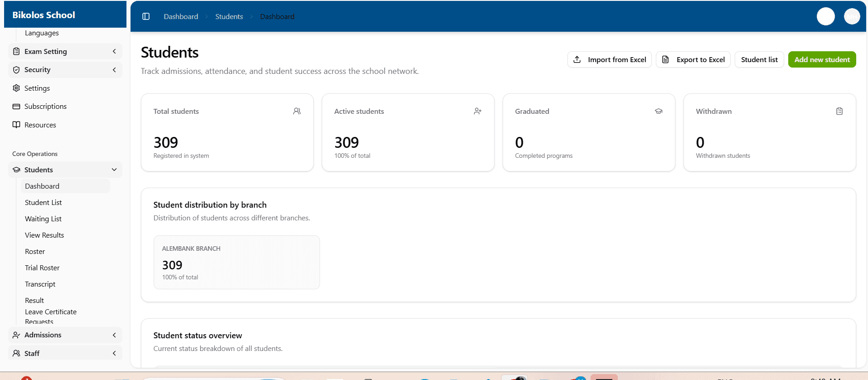Image resolution: width=868 pixels, height=380 pixels.
Task: Click Import from Excel button
Action: tap(610, 59)
